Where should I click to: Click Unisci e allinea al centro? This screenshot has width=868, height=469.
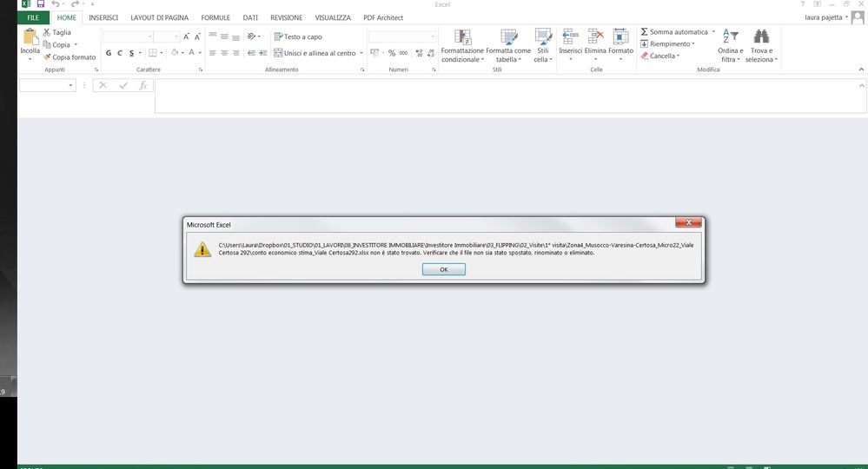[x=315, y=53]
